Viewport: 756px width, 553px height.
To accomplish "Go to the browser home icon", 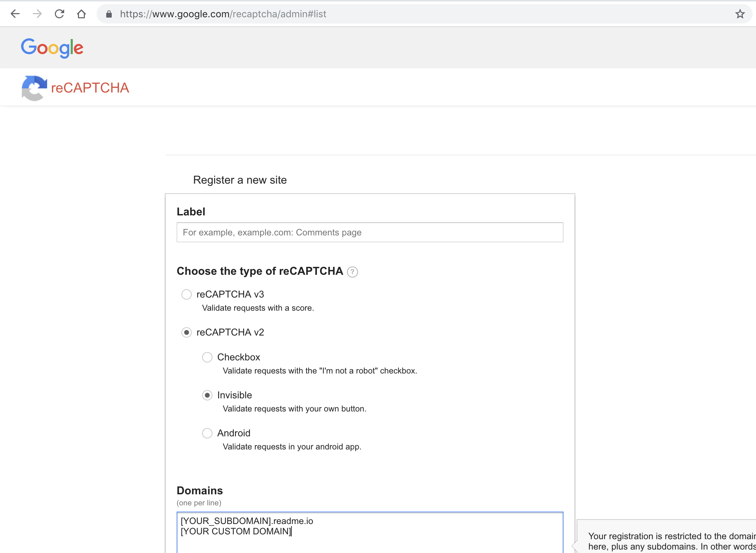I will 81,14.
